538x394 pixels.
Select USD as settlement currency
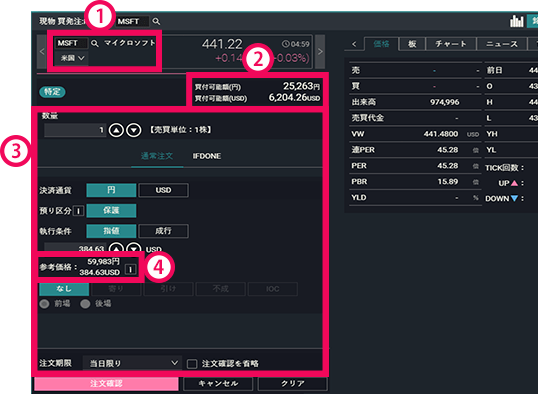(x=163, y=190)
